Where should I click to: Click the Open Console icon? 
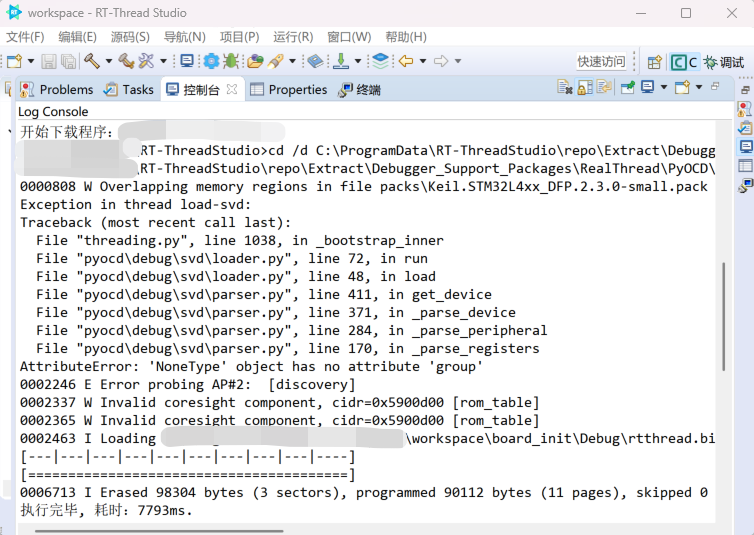pyautogui.click(x=682, y=87)
